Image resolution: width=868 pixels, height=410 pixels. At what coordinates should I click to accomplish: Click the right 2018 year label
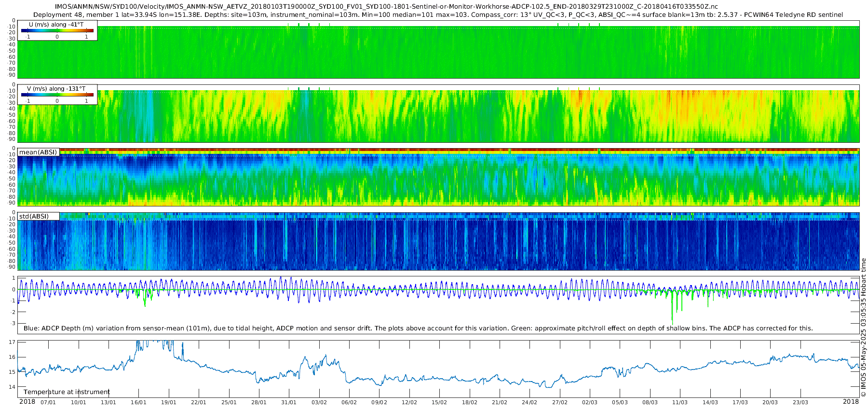[851, 402]
